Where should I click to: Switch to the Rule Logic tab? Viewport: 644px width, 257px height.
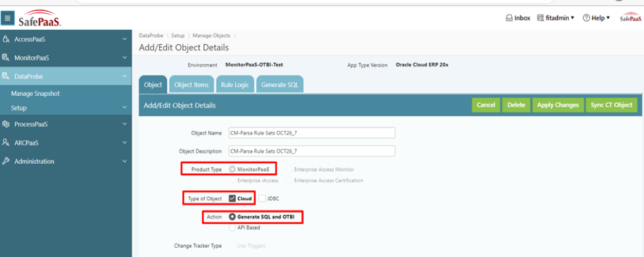pos(235,85)
